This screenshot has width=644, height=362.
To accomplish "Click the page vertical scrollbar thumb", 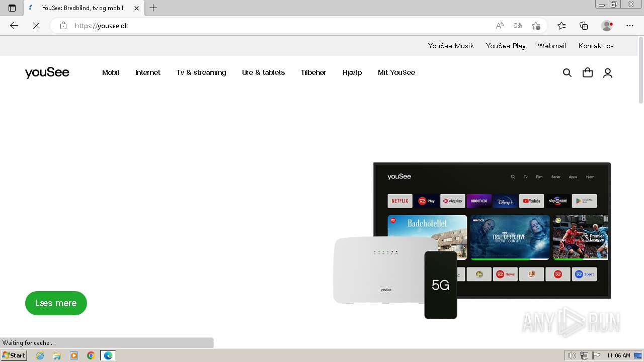I will click(640, 71).
